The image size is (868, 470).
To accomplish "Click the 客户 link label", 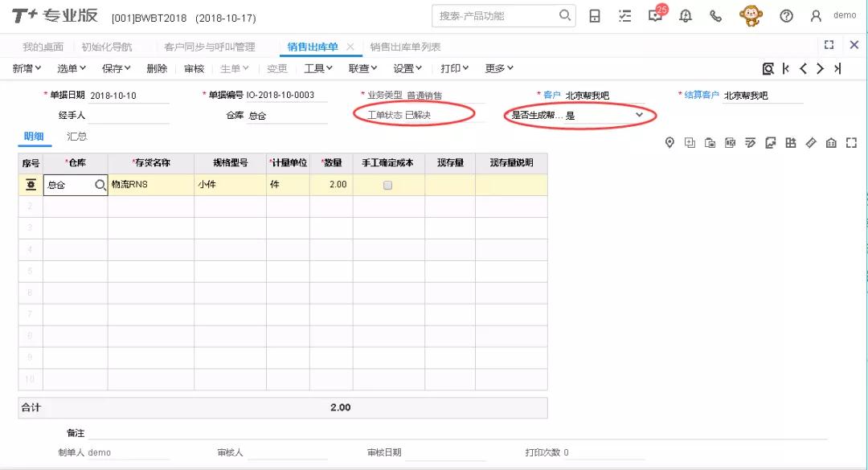I will tap(552, 96).
